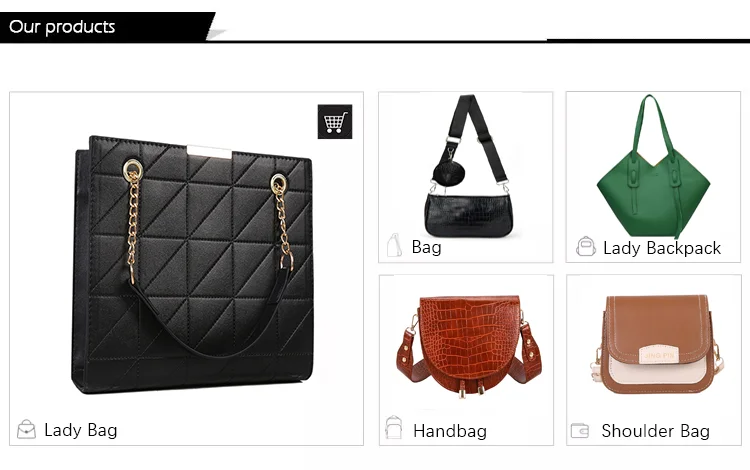Image resolution: width=750 pixels, height=470 pixels.
Task: Click the shopping cart icon
Action: click(335, 122)
